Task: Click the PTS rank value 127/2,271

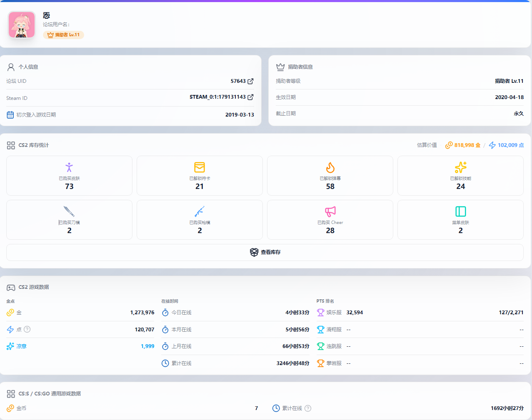Action: click(511, 313)
